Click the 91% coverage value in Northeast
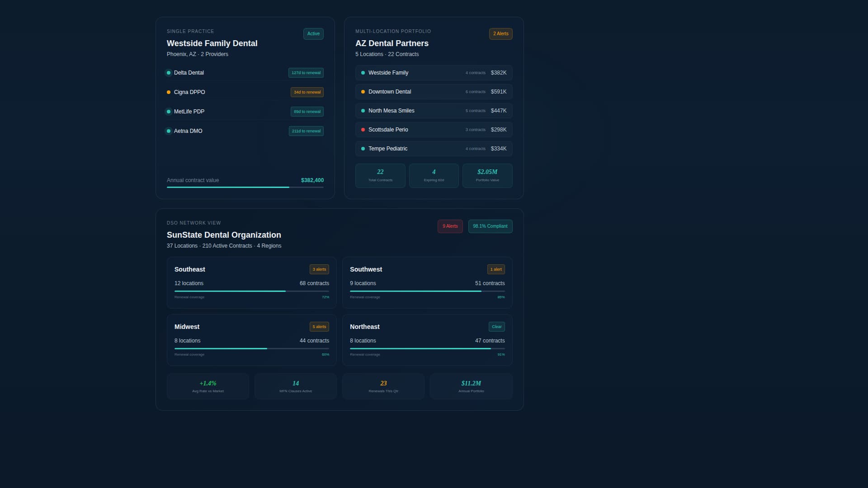The image size is (868, 488). click(501, 355)
